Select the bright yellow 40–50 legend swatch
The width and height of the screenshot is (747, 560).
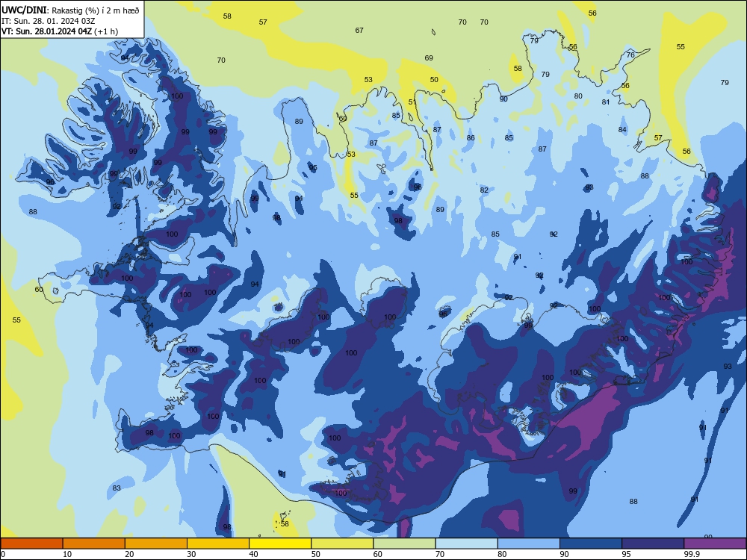[x=280, y=544]
